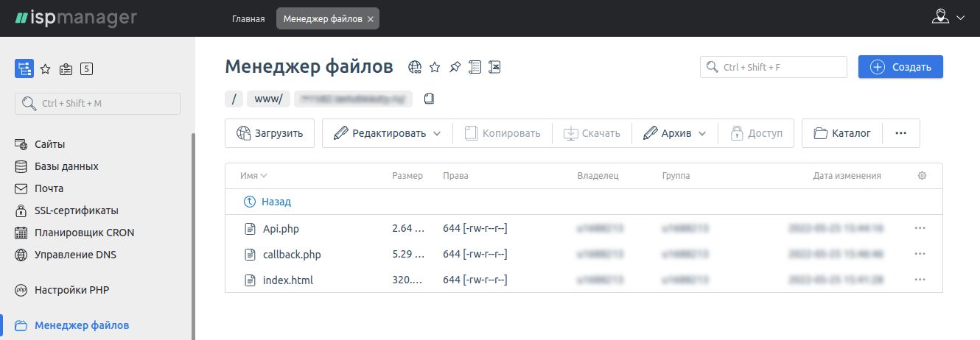Click the 5.29 size in the callback.php row

(x=409, y=255)
